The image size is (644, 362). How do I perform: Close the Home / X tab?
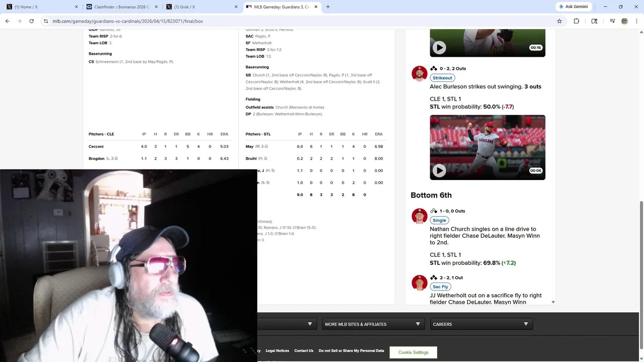pyautogui.click(x=76, y=7)
